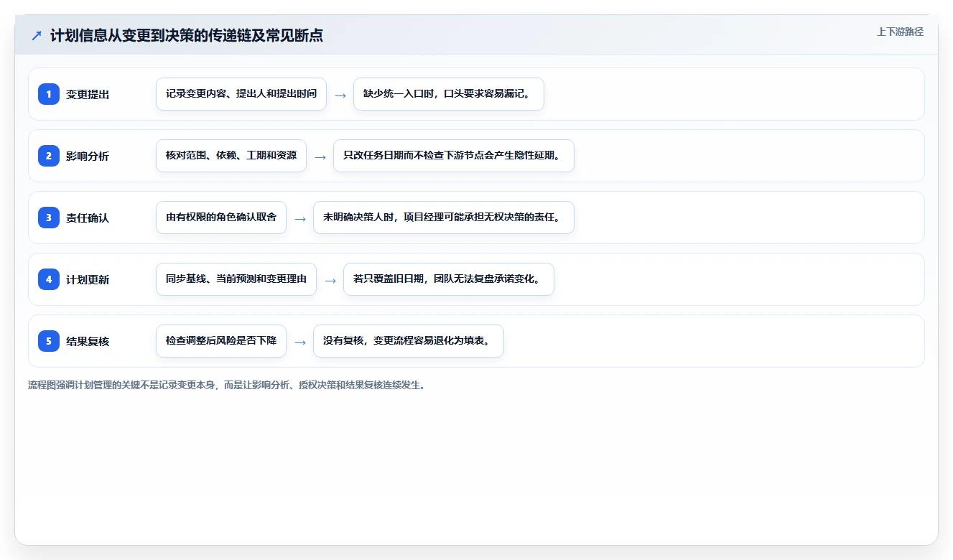This screenshot has width=953, height=560.
Task: Click the box 同步基线、当前预测和变更理由
Action: coord(236,279)
